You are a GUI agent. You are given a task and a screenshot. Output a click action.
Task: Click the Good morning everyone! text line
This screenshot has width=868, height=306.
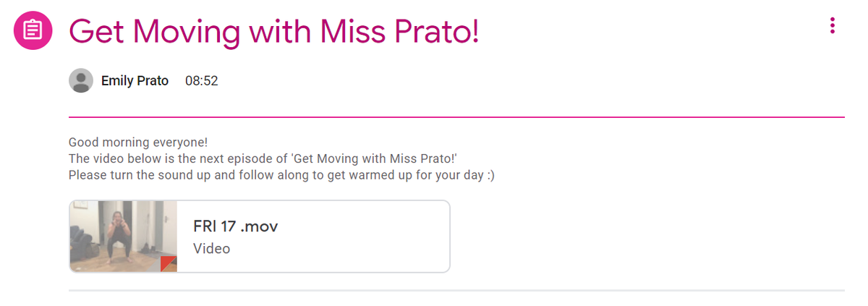(138, 143)
